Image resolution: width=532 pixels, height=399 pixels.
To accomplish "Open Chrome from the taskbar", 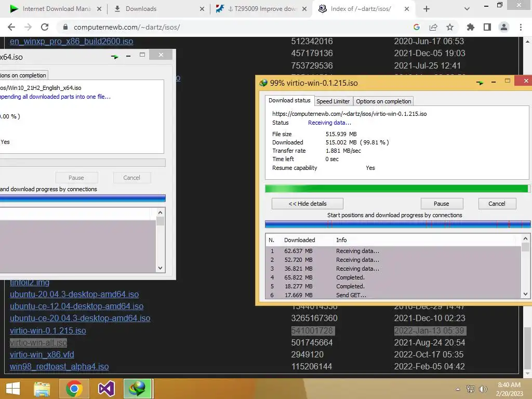I will click(x=74, y=389).
